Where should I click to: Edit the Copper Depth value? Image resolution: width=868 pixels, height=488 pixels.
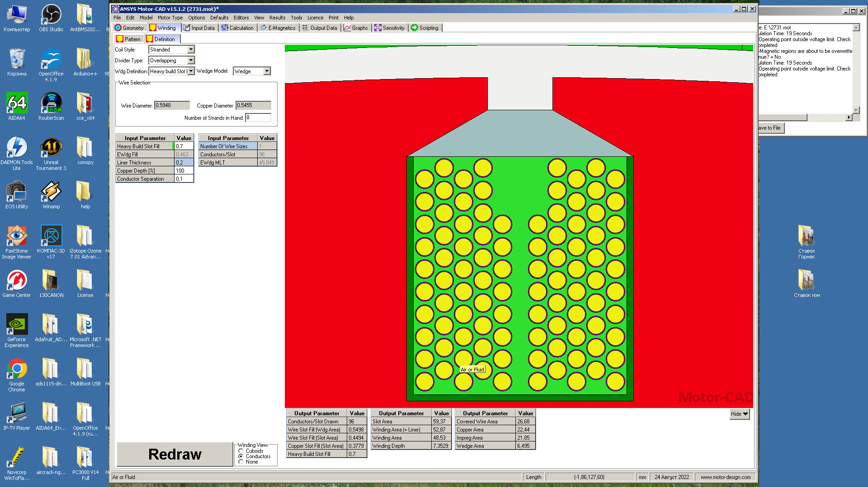pyautogui.click(x=184, y=171)
